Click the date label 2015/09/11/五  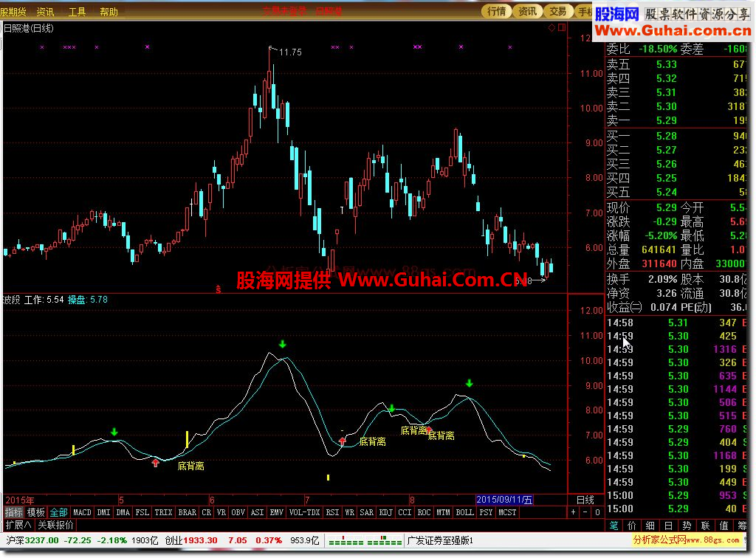[x=504, y=500]
